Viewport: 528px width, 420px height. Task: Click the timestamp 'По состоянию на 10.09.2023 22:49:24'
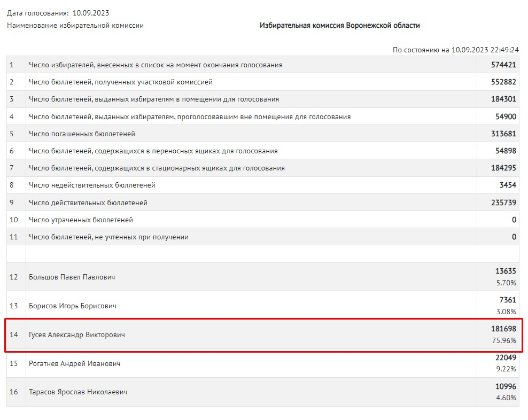point(456,50)
